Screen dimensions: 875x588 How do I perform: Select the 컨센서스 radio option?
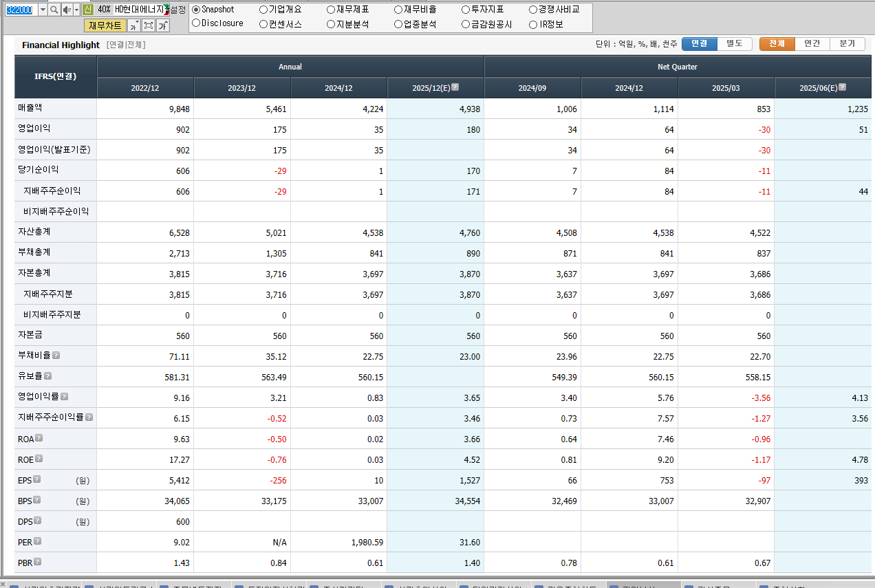click(x=263, y=24)
